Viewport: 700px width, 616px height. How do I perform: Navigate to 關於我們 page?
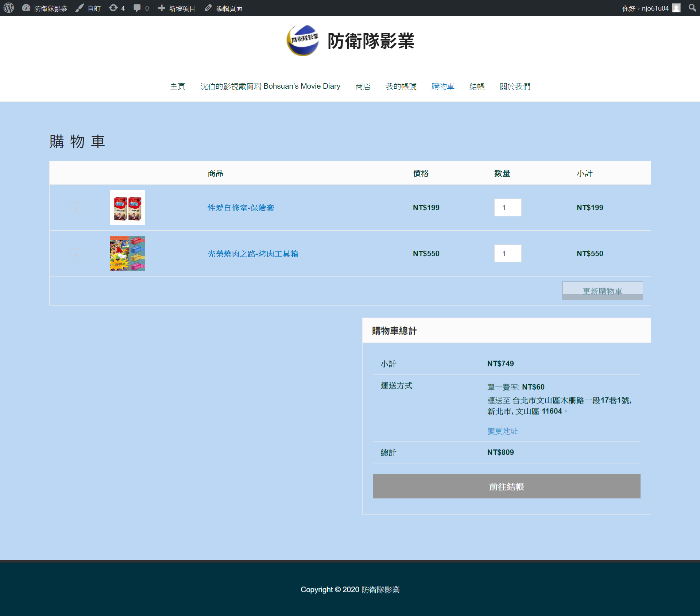(515, 86)
